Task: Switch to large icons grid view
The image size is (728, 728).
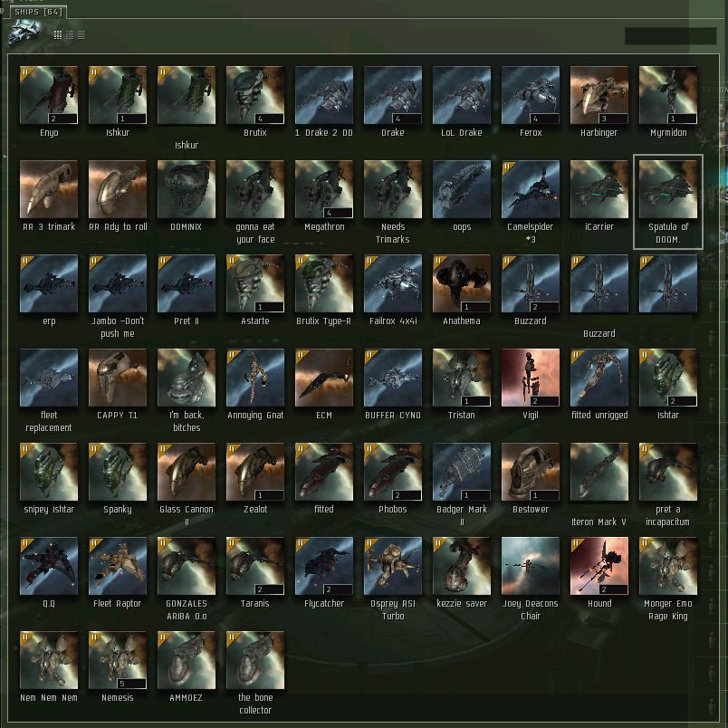Action: point(58,34)
